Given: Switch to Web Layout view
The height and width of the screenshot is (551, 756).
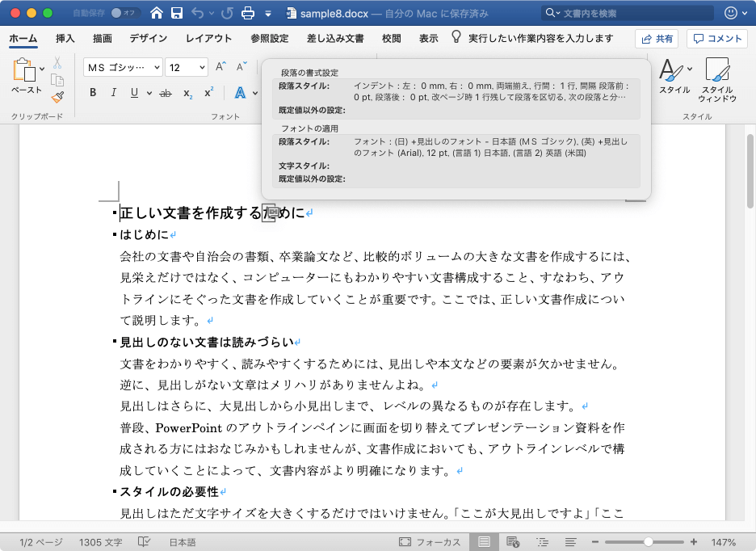Looking at the screenshot, I should point(513,542).
